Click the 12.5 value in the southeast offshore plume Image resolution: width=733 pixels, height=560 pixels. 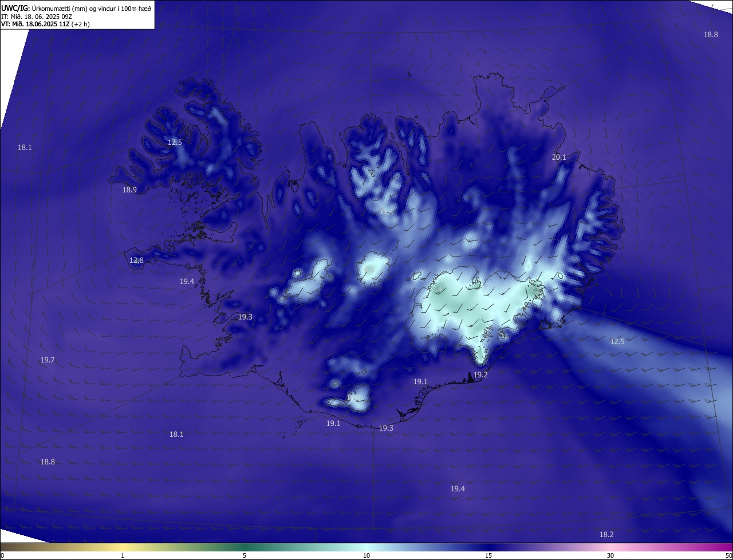coord(617,342)
